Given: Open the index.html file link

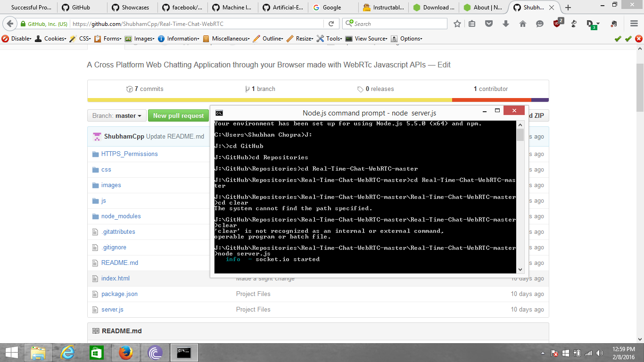Looking at the screenshot, I should click(116, 279).
